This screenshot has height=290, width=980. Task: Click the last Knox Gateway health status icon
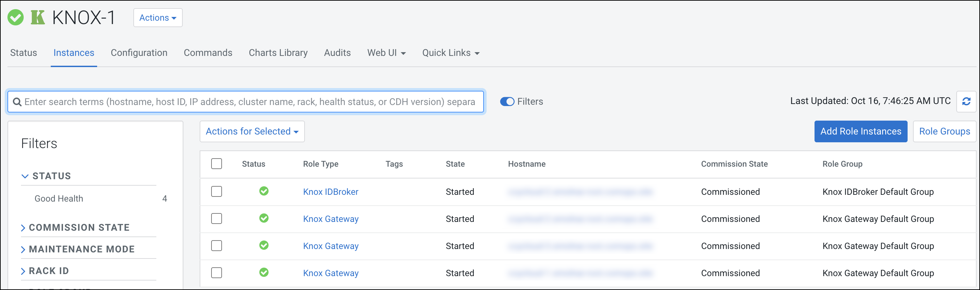click(264, 272)
